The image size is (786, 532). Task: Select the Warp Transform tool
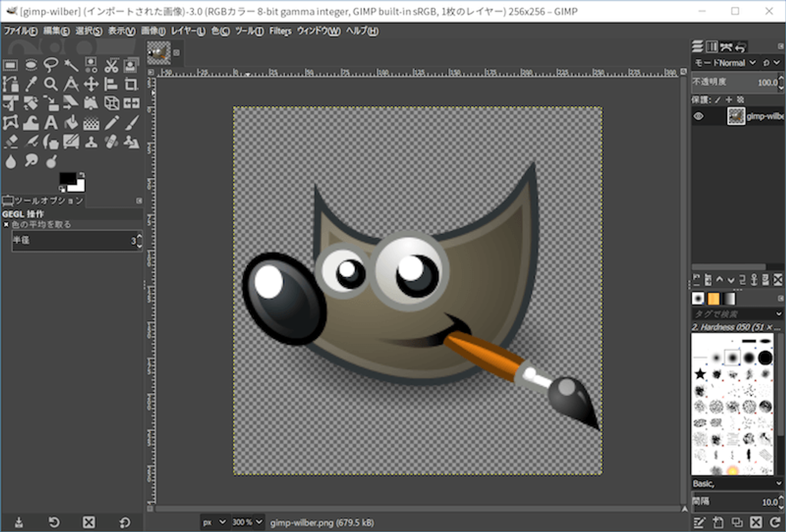31,122
